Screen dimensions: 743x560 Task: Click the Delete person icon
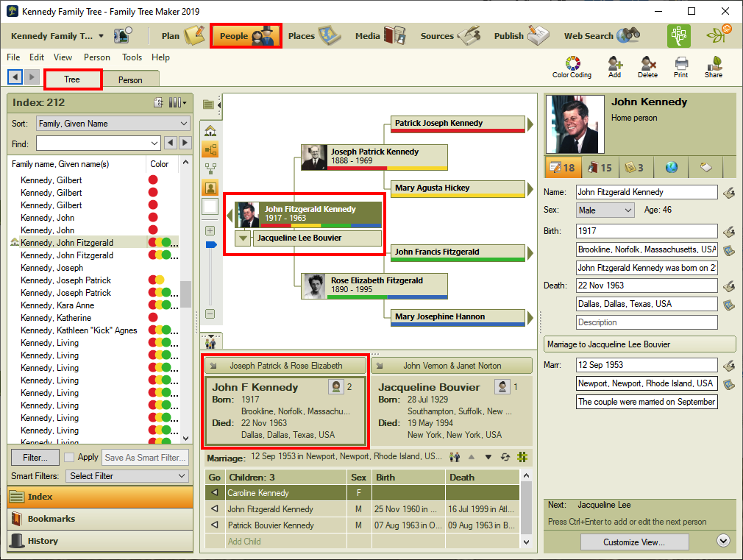coord(647,67)
